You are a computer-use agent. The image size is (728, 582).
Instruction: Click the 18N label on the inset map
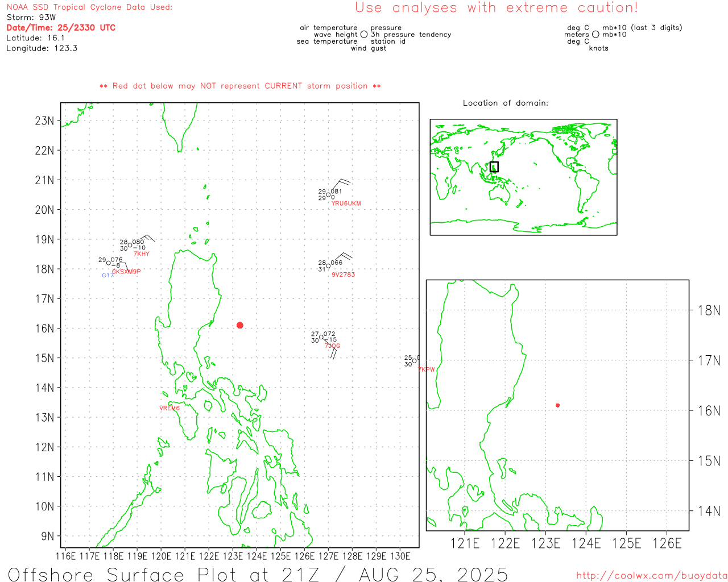click(709, 310)
